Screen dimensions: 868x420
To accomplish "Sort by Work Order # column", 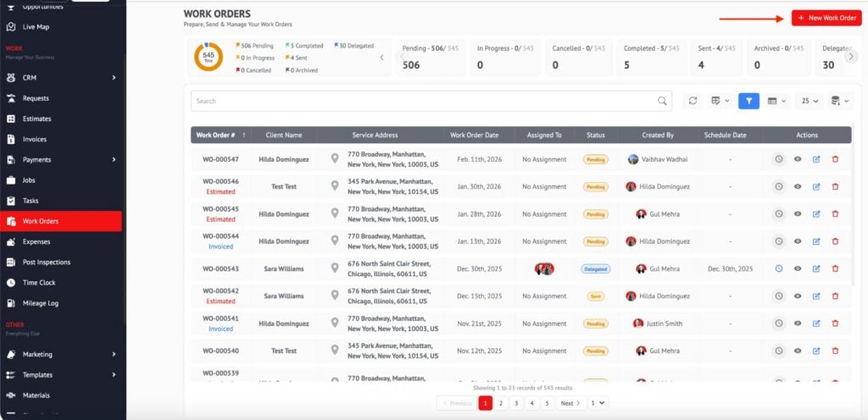I will pos(221,135).
